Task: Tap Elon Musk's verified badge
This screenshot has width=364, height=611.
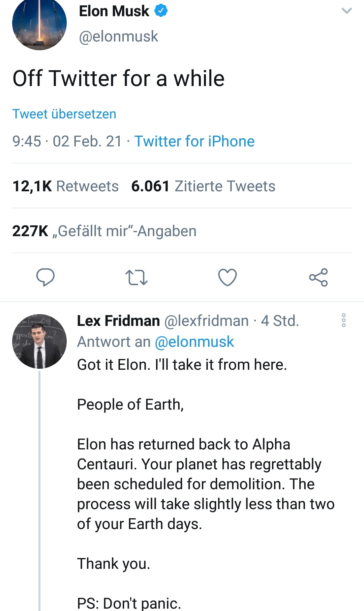Action: [161, 11]
